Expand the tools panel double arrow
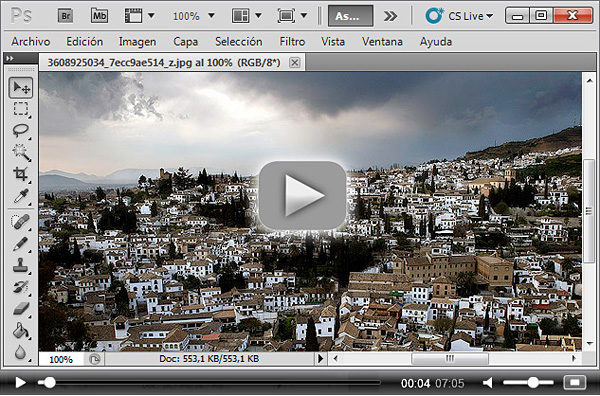 pyautogui.click(x=10, y=58)
